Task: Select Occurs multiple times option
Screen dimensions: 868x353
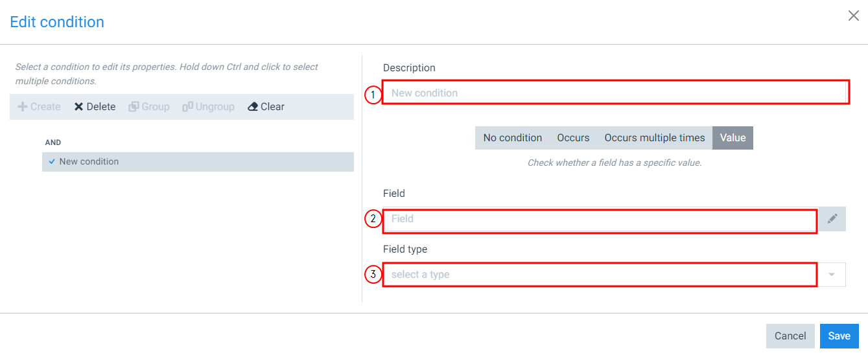Action: click(654, 138)
